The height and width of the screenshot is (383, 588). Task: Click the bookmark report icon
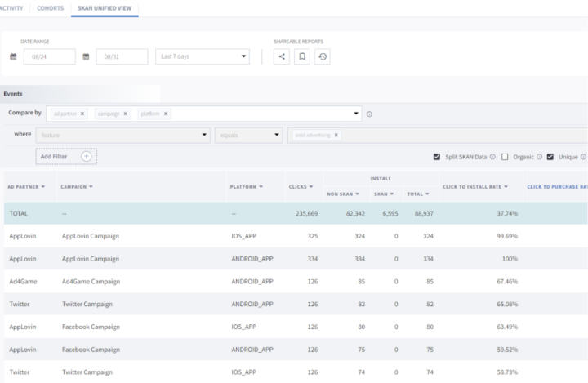tap(302, 57)
